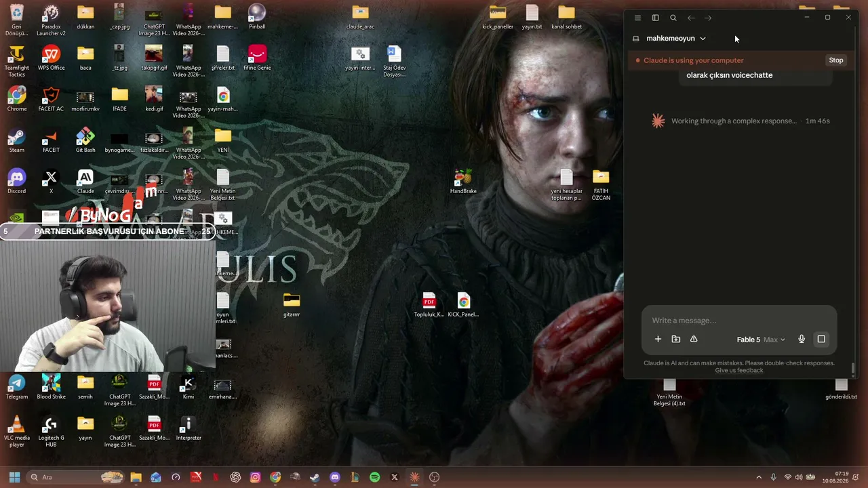Go back using the Claude back arrow

[x=691, y=18]
